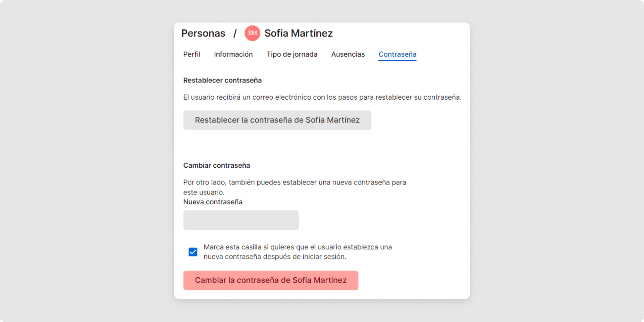Open the Ausencias tab
Image resolution: width=644 pixels, height=322 pixels.
tap(348, 54)
